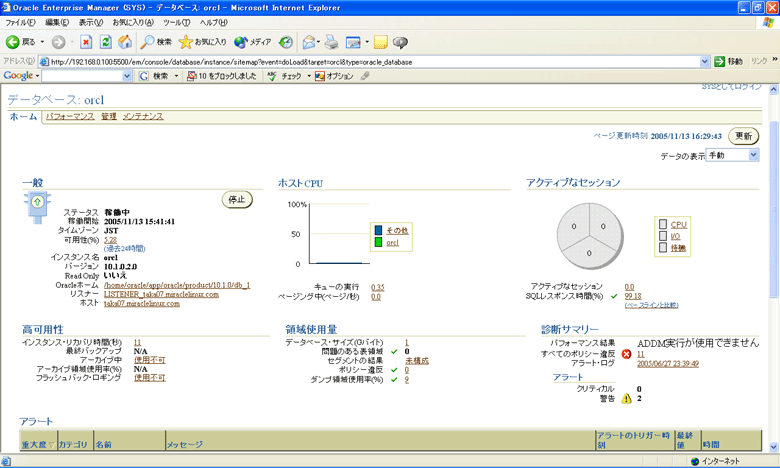Open the Edit icon dropdown arrow
Viewport: 780px width, 468px height.
point(367,42)
